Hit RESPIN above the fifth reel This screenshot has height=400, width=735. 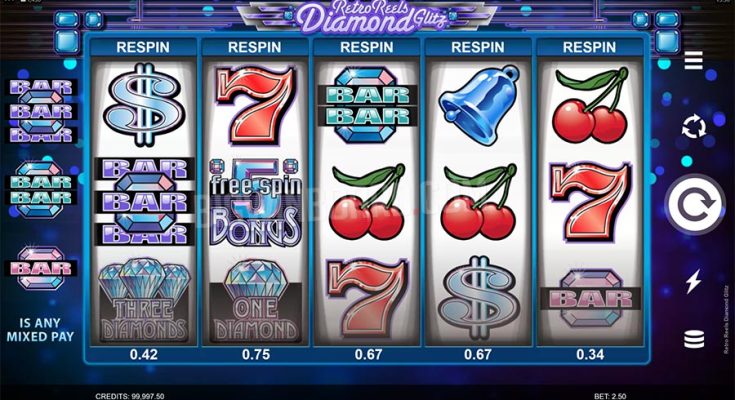tap(589, 47)
